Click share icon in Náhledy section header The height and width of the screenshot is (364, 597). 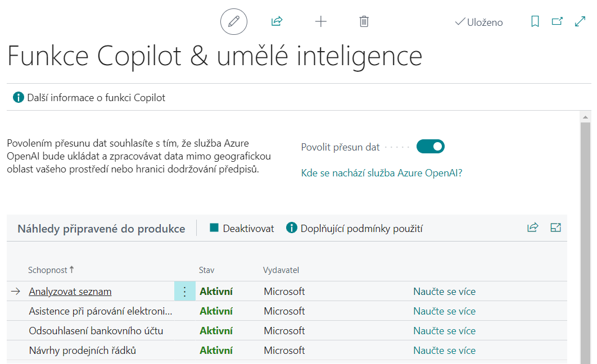click(x=533, y=228)
